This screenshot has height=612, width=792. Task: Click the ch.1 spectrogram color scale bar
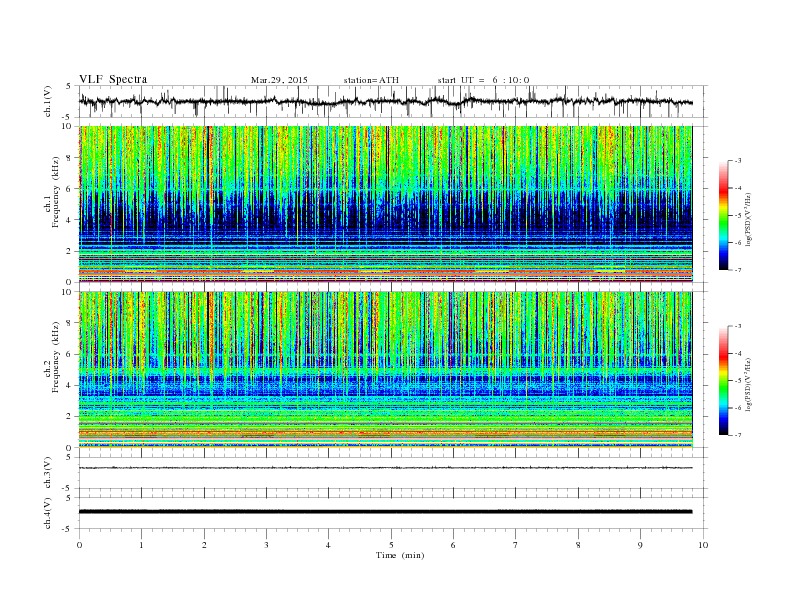tap(723, 216)
